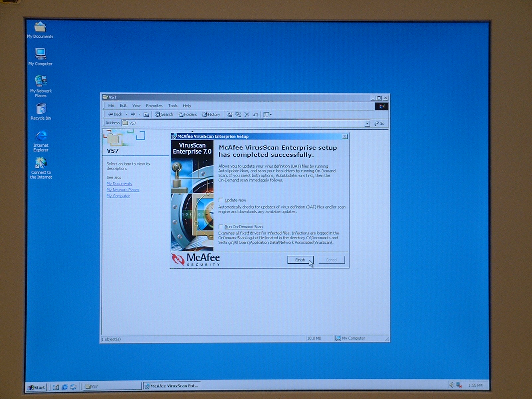Click the Undo toolbar icon

(x=255, y=115)
